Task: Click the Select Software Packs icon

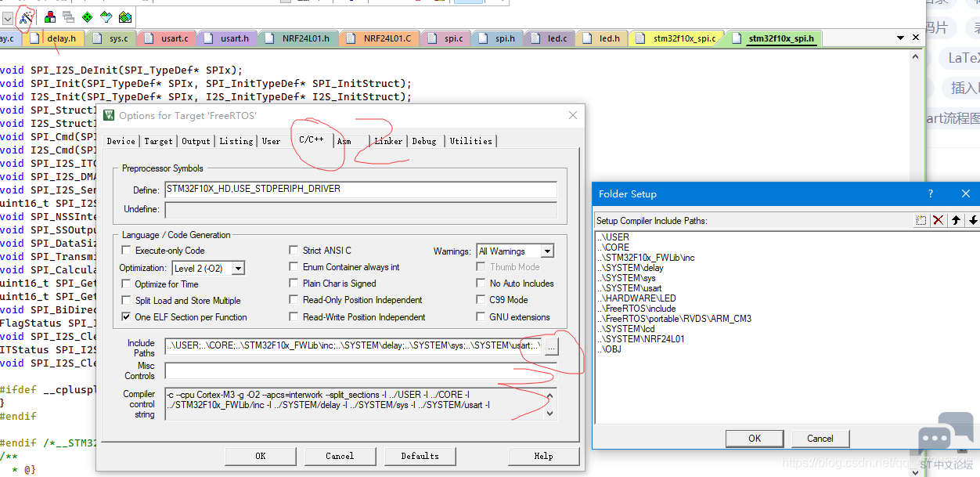Action: click(x=106, y=16)
